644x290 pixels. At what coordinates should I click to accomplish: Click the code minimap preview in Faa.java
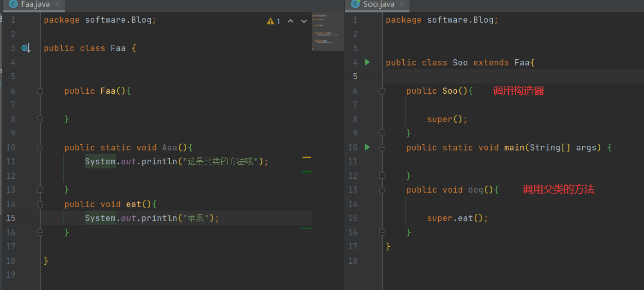(x=328, y=31)
